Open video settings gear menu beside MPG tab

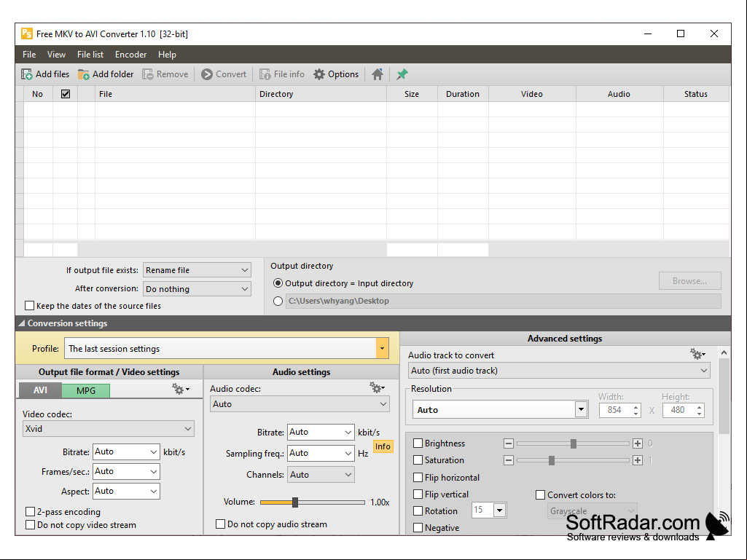click(x=181, y=389)
